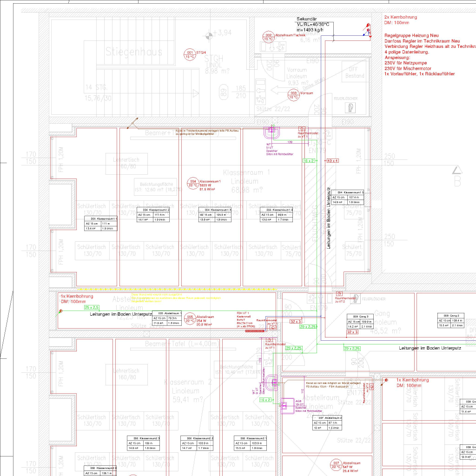Click the 004 Klassenraum1 4 circuit table

tap(277, 215)
